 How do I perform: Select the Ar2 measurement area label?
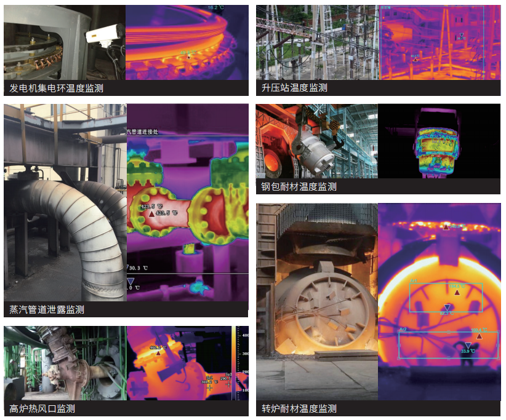(403, 330)
